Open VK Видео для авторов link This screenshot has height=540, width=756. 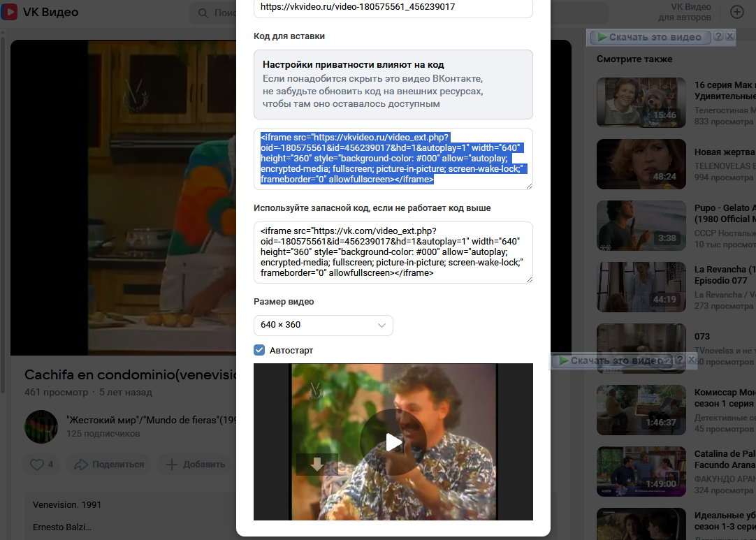(685, 12)
